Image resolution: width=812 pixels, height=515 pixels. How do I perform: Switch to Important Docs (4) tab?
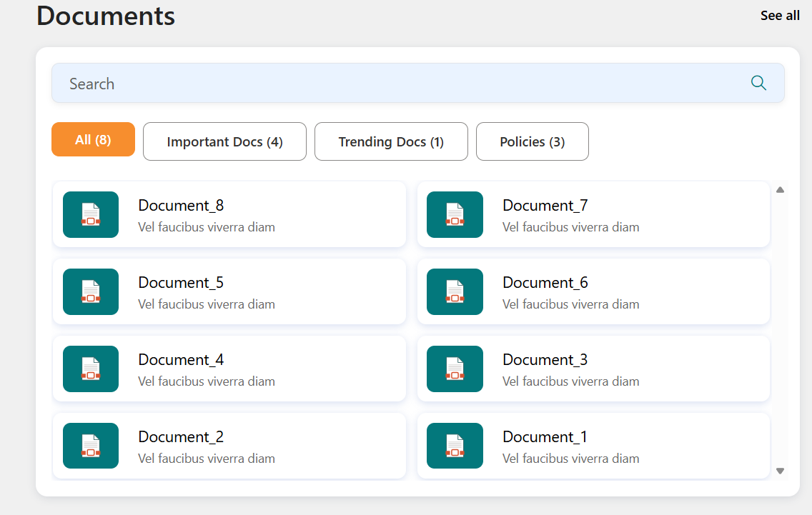(224, 141)
